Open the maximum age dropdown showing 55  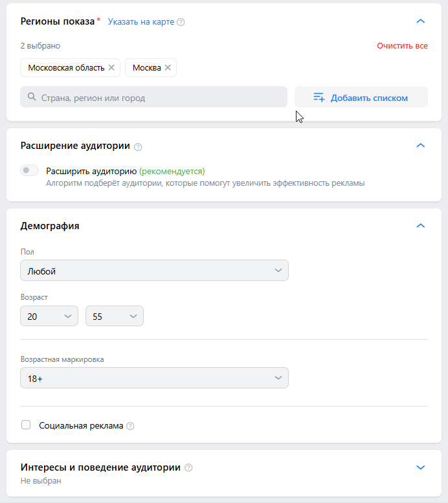(x=115, y=316)
